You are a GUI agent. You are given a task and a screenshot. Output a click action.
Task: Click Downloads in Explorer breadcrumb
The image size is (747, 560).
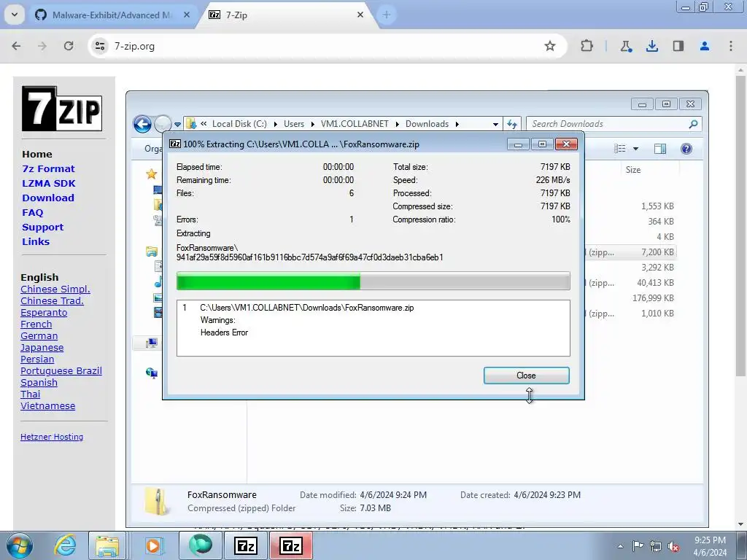tap(427, 124)
